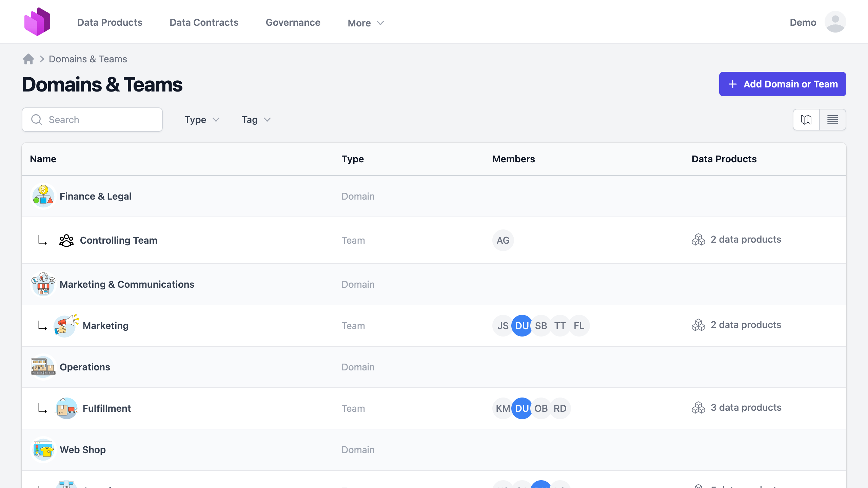This screenshot has width=868, height=488.
Task: Expand the More navigation menu
Action: coord(366,23)
